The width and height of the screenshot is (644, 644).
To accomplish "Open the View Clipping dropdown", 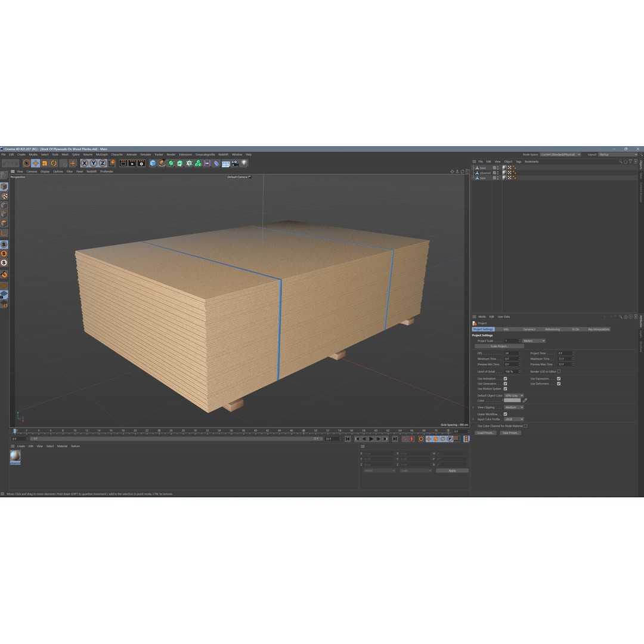I will click(x=514, y=407).
